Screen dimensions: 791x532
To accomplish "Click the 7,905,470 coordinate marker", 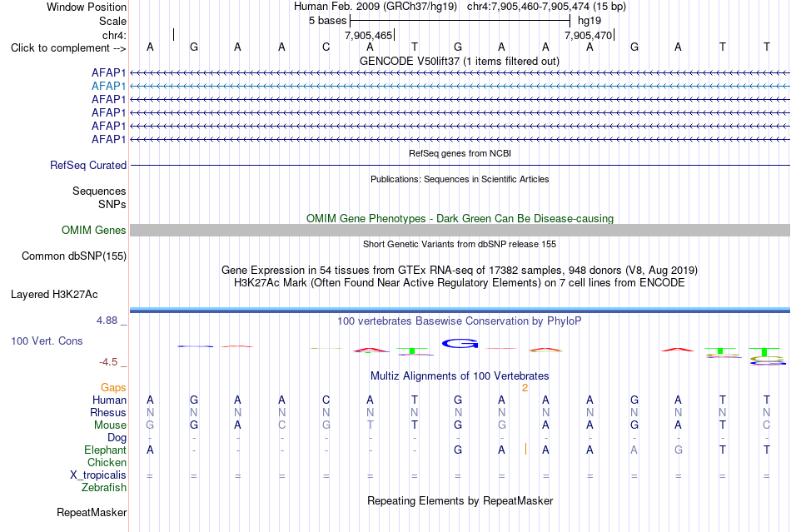I will point(588,35).
